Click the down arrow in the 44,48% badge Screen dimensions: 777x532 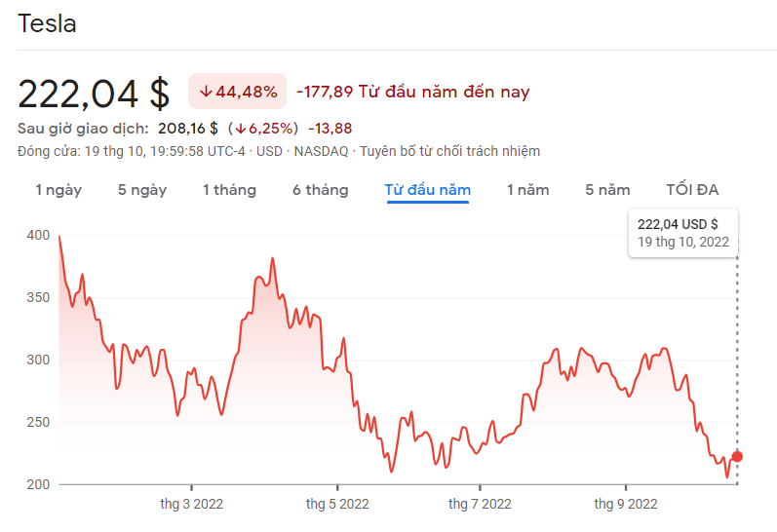pyautogui.click(x=206, y=92)
